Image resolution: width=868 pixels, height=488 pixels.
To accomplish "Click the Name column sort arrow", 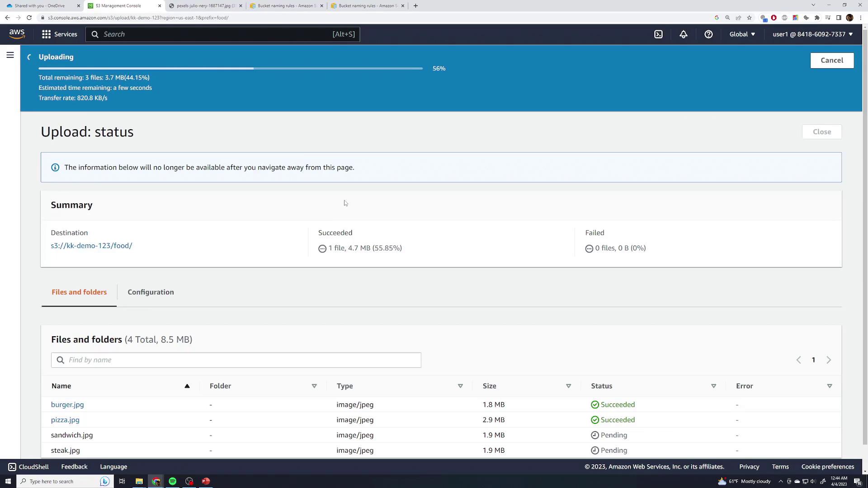I will click(187, 385).
